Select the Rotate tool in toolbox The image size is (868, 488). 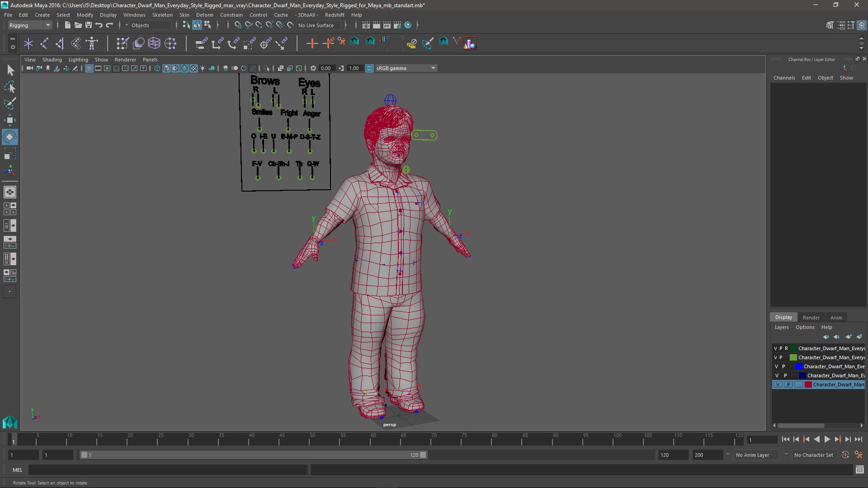(x=10, y=137)
